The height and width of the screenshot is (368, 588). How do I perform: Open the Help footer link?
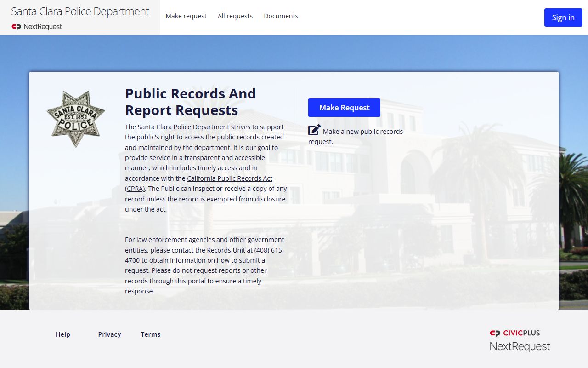[x=63, y=334]
